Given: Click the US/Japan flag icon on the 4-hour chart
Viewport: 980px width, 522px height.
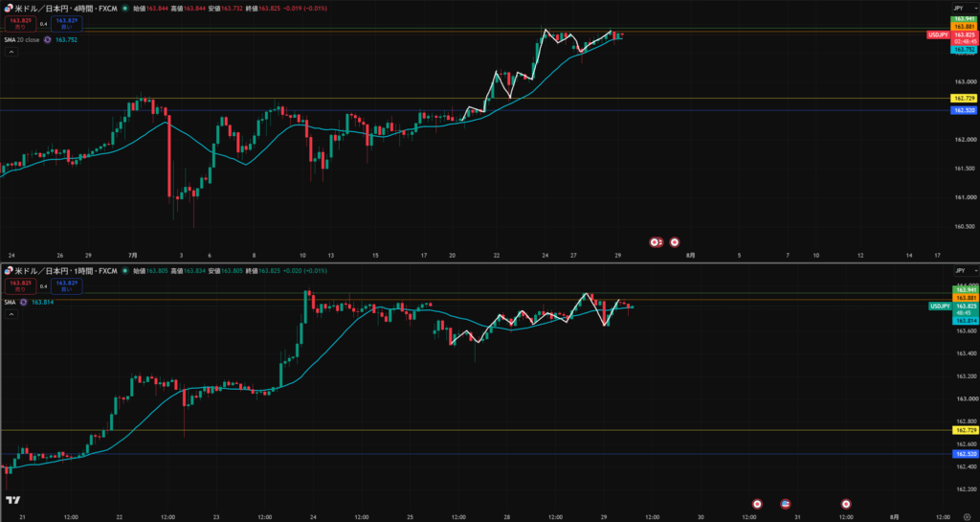Looking at the screenshot, I should point(8,9).
